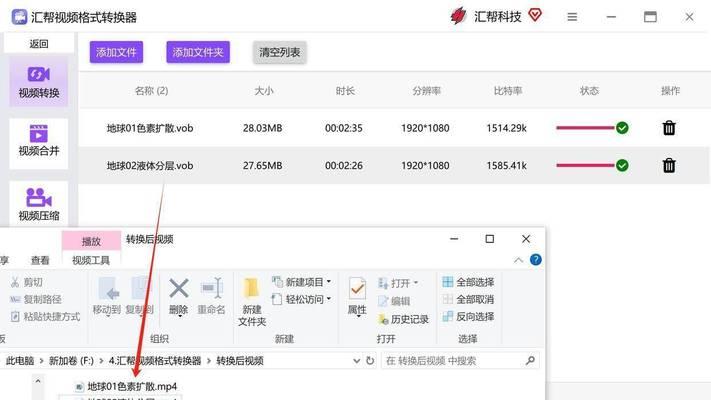Refresh the Explorer address bar
The height and width of the screenshot is (400, 711).
click(370, 361)
